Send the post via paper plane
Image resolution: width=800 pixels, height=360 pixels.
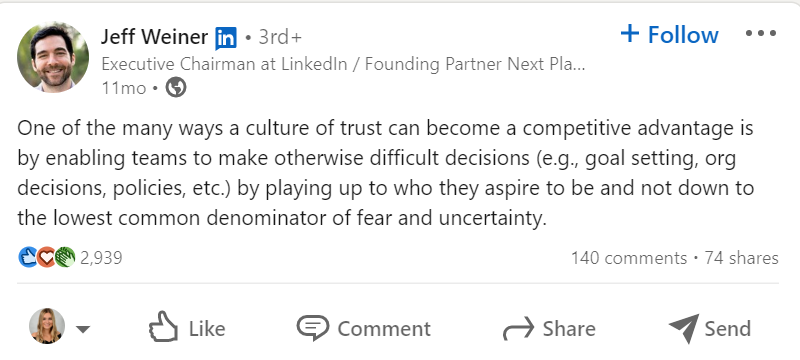pyautogui.click(x=710, y=328)
